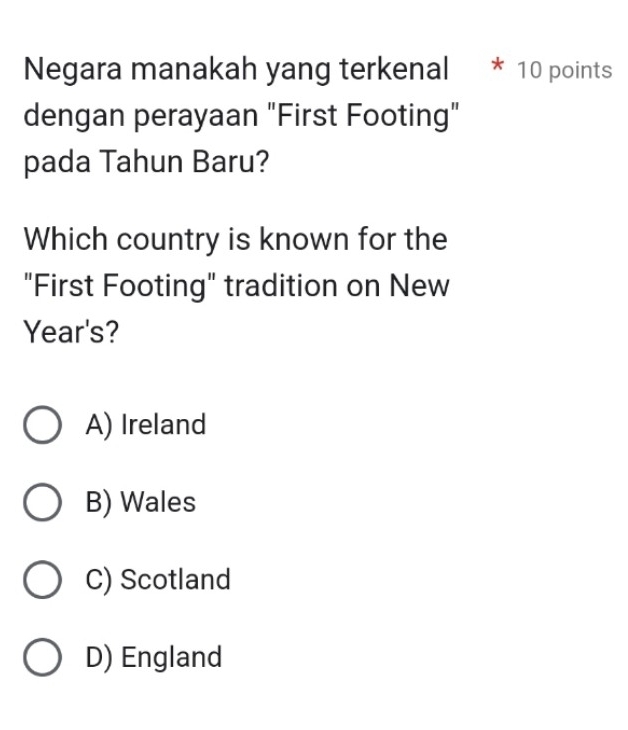628x730 pixels.
Task: Click the "B)" prefix of the second option
Action: 100,503
